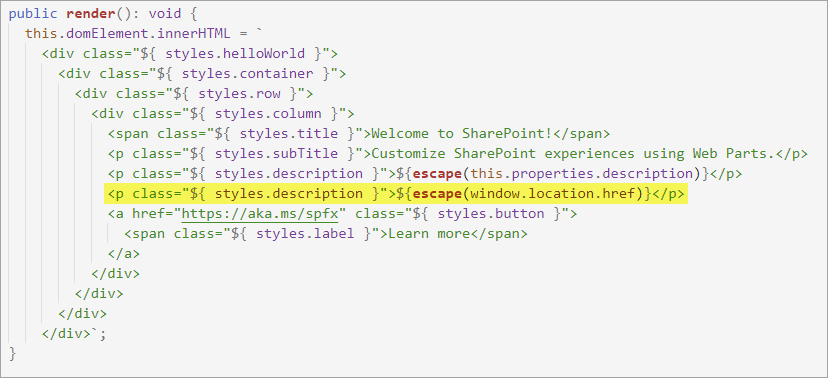The image size is (828, 378).
Task: Click 'styles.container' class expression
Action: (248, 73)
